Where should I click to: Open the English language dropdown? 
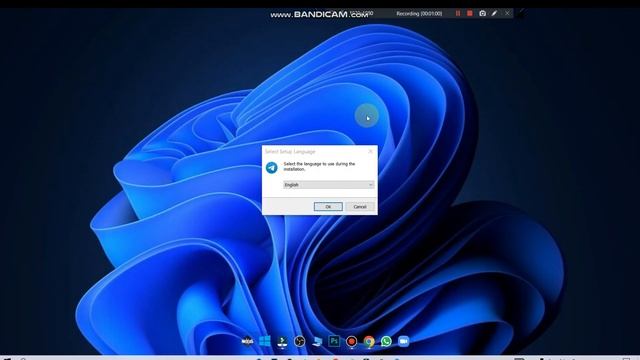(329, 185)
